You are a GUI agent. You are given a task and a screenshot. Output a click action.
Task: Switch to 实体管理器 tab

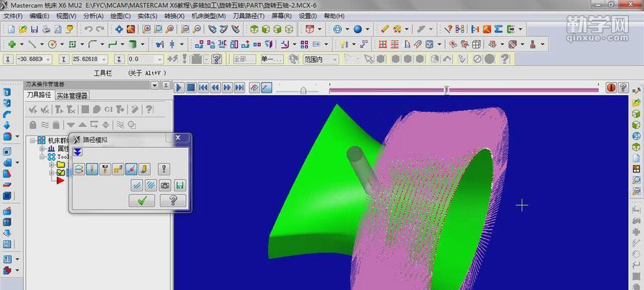(72, 95)
